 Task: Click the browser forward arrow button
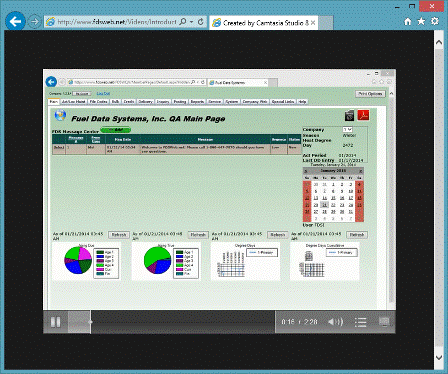(x=34, y=22)
